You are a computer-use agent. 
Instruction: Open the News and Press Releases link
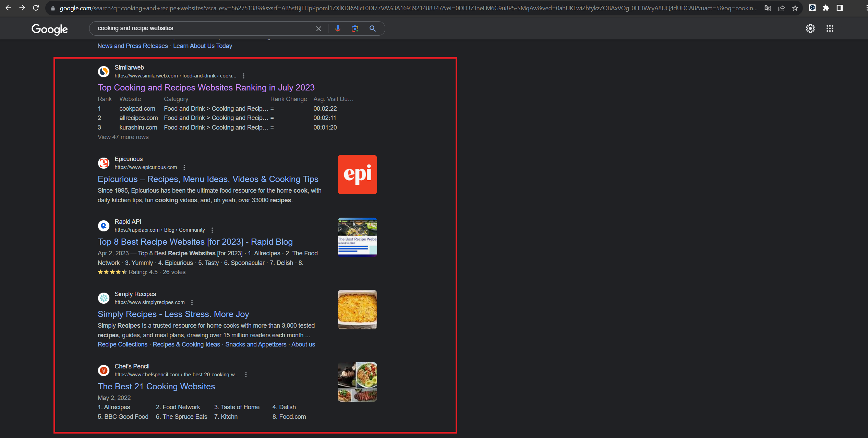pyautogui.click(x=133, y=46)
